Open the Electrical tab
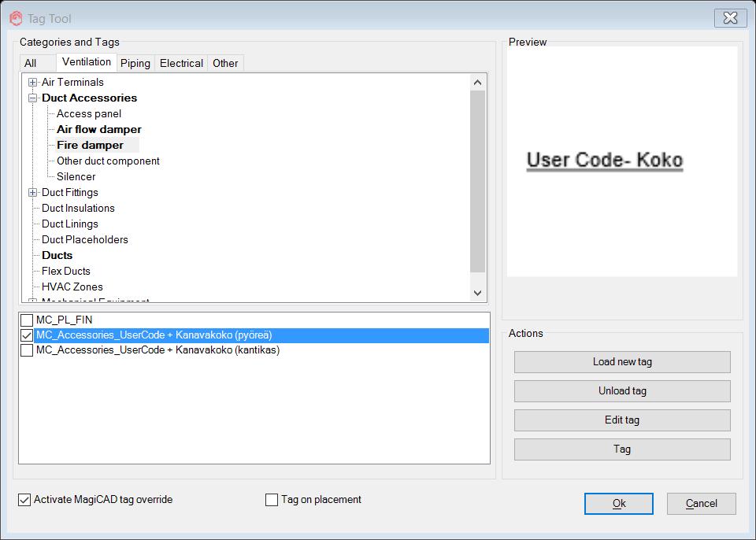 pyautogui.click(x=181, y=63)
